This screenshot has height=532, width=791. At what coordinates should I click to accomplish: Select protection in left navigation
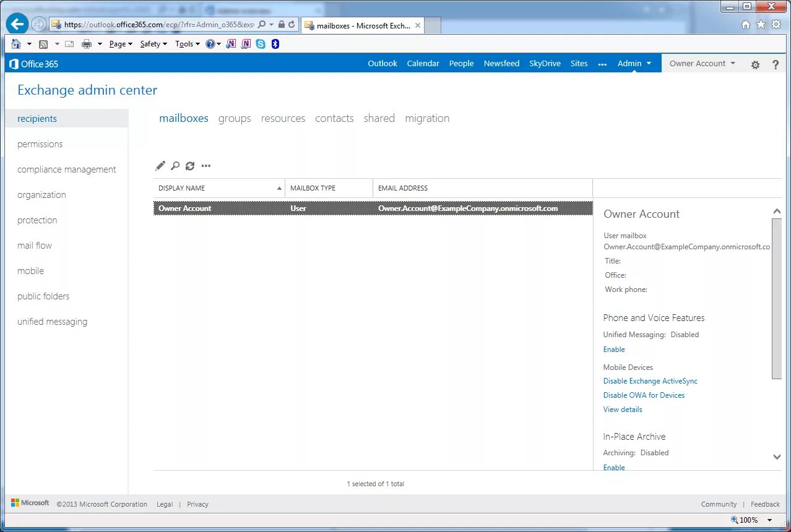tap(37, 220)
